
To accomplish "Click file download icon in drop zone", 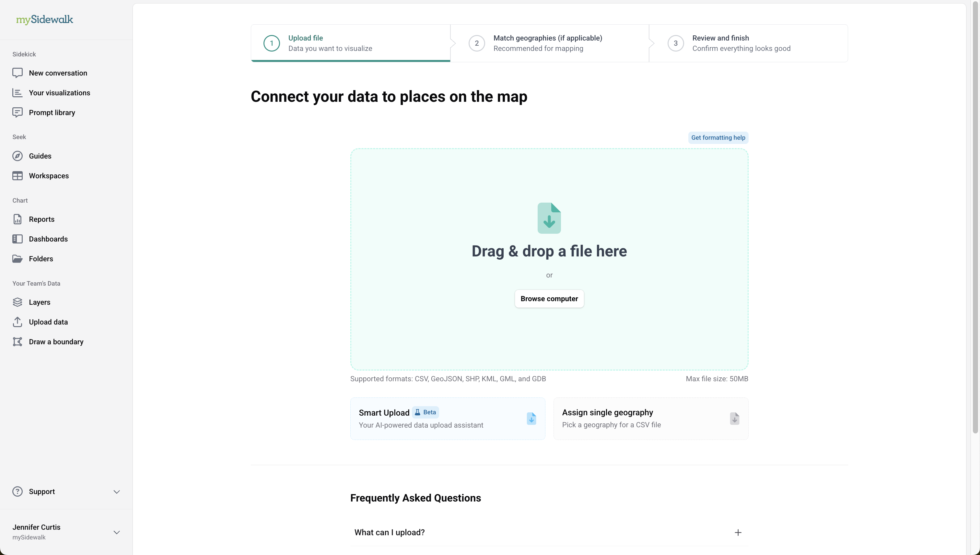I will [549, 218].
